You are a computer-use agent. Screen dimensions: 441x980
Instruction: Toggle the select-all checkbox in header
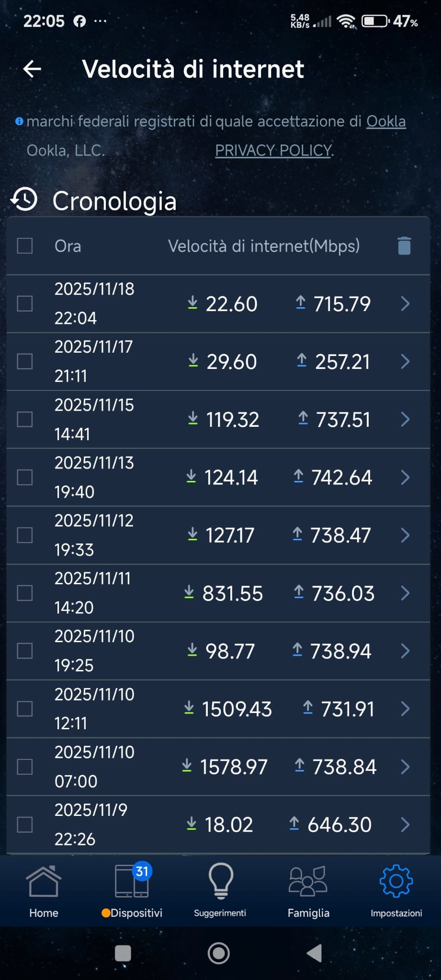click(x=25, y=246)
